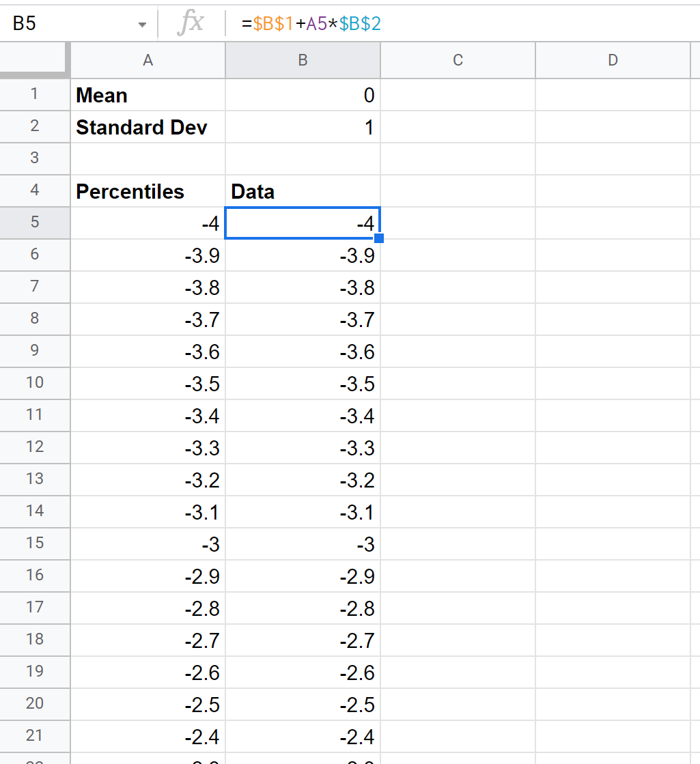Click the Percentiles header cell

pos(148,191)
